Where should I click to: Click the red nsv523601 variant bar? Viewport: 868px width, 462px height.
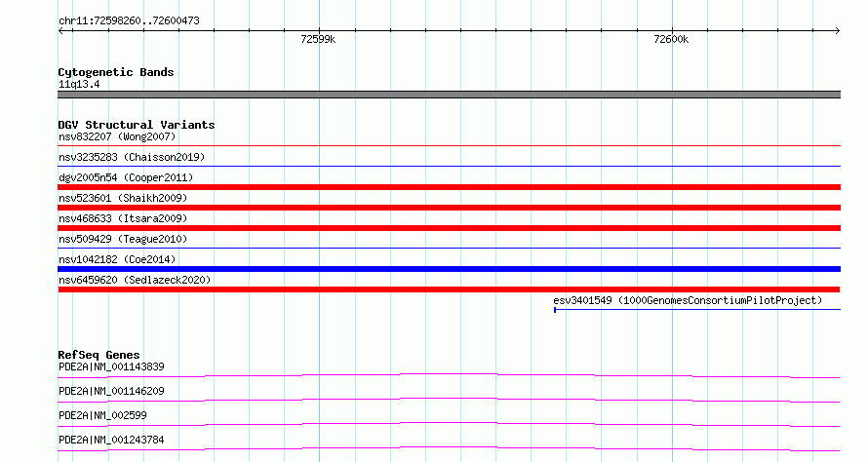pyautogui.click(x=449, y=208)
